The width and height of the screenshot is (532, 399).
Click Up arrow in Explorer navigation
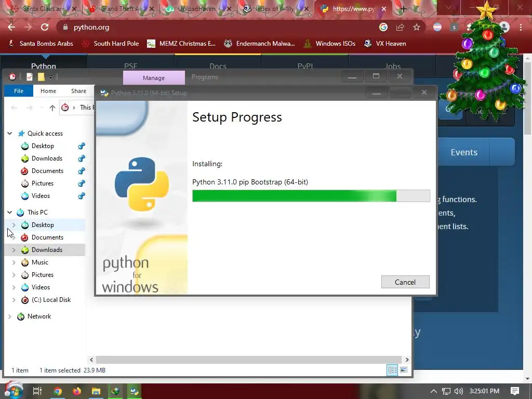tap(52, 108)
